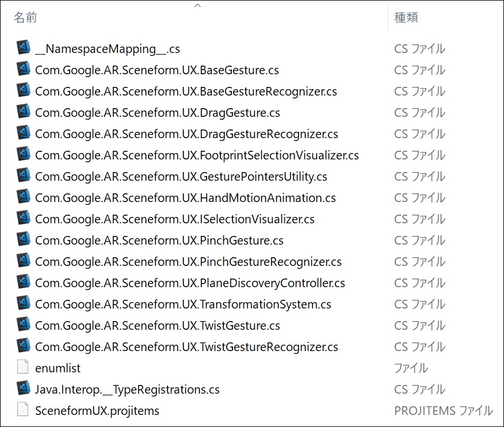Select Com.Google.AR.Sceneform.UX.PlaneDiscoveryController.cs file name
The width and height of the screenshot is (504, 427).
point(190,283)
